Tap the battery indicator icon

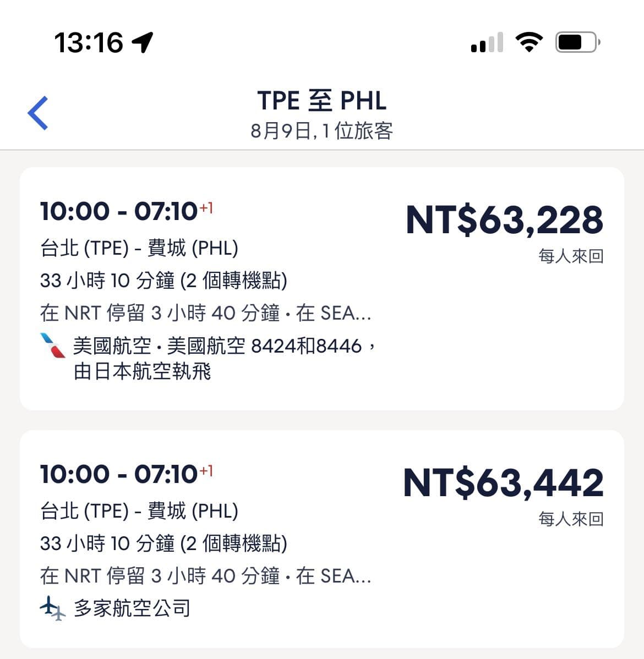(x=577, y=42)
